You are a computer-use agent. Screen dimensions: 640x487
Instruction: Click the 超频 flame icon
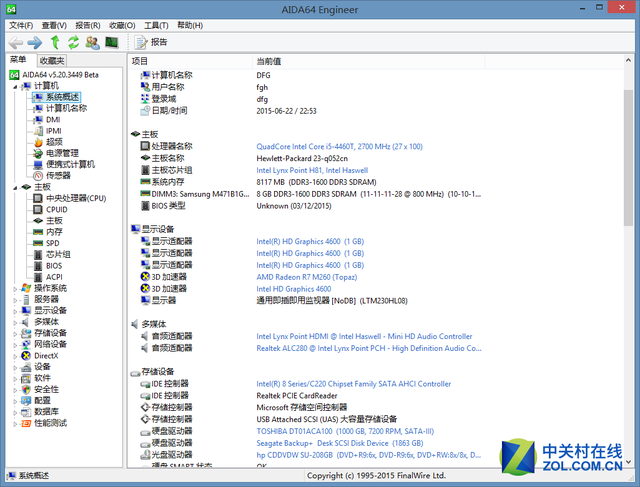(38, 142)
